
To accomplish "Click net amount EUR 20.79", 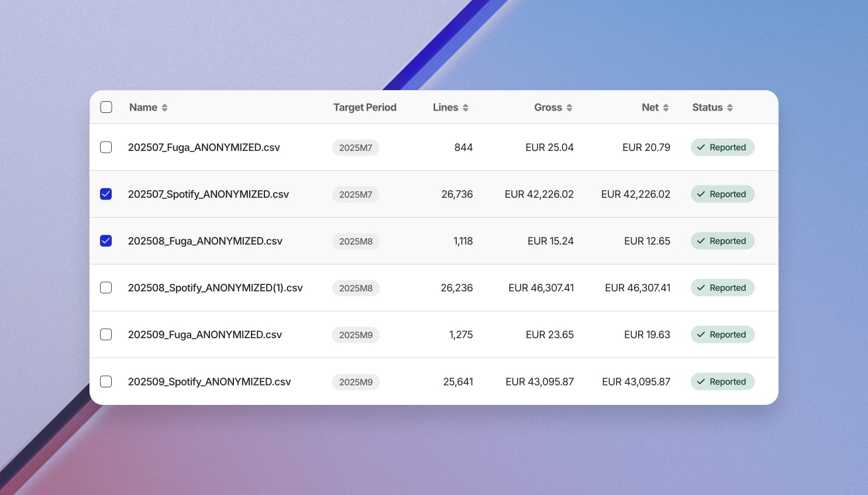I will coord(646,147).
